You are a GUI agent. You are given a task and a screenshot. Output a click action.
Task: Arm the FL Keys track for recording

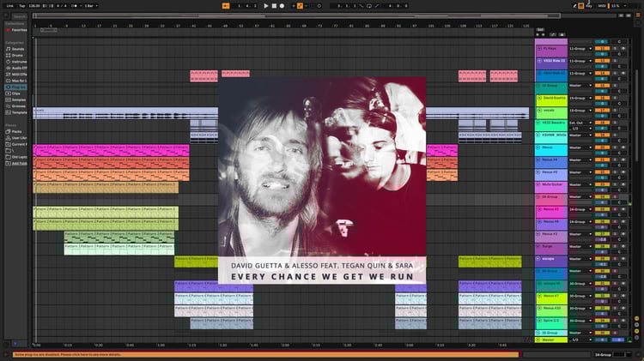(x=623, y=49)
